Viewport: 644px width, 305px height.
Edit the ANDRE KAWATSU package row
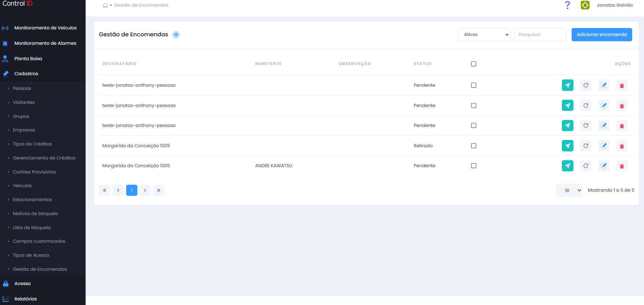[604, 166]
